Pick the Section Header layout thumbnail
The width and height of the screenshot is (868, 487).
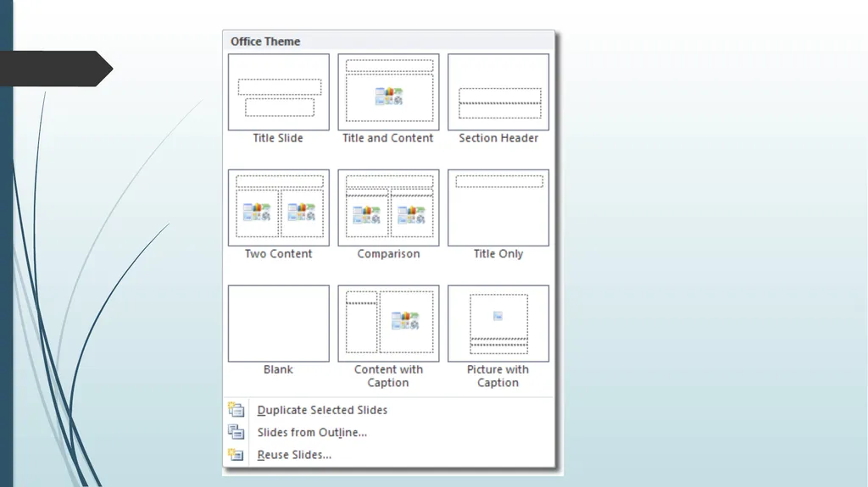point(498,91)
